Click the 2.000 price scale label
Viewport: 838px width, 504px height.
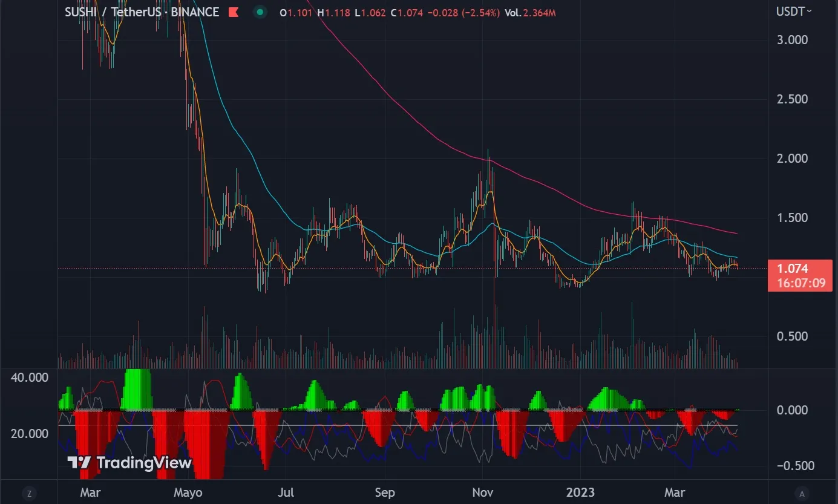pyautogui.click(x=793, y=159)
